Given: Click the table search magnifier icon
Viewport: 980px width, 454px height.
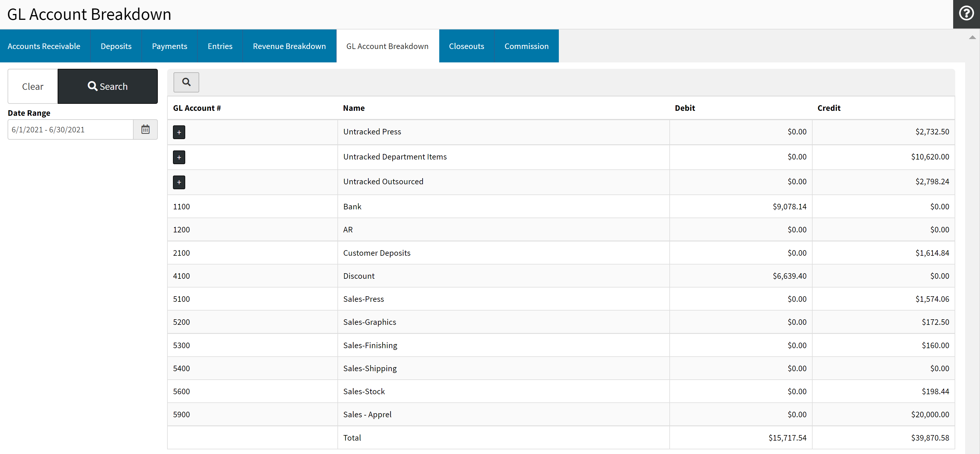Looking at the screenshot, I should 186,82.
